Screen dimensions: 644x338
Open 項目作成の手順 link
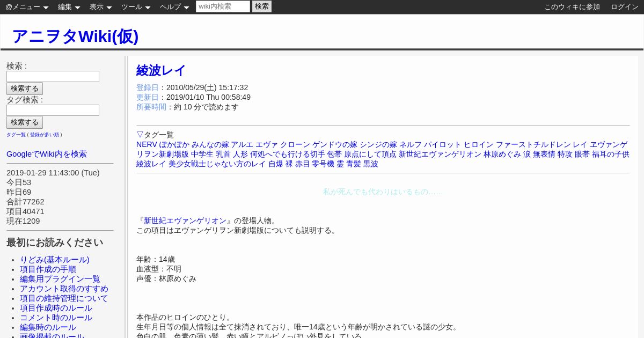[x=48, y=269]
